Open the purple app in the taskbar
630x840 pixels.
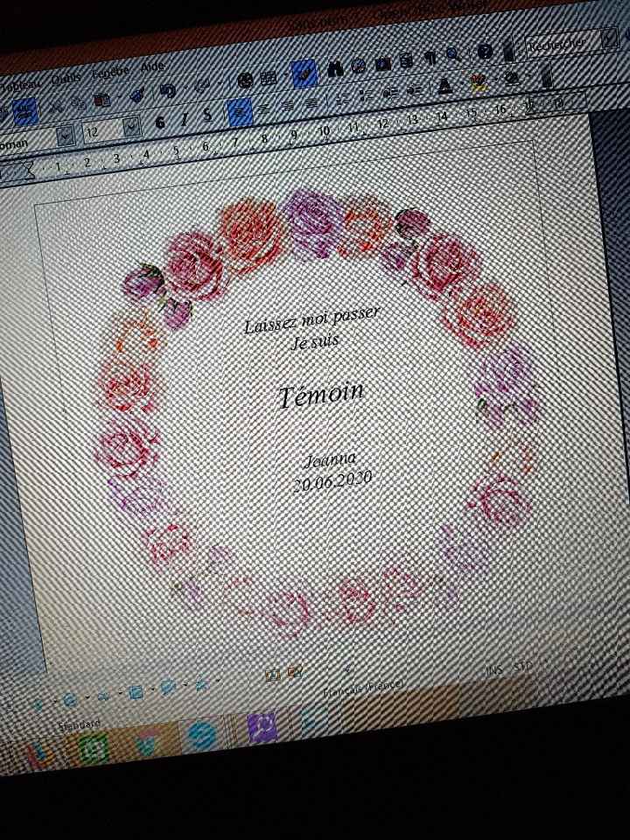click(x=262, y=727)
